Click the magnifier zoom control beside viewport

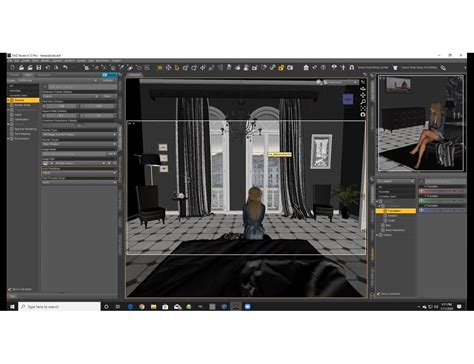pos(363,101)
